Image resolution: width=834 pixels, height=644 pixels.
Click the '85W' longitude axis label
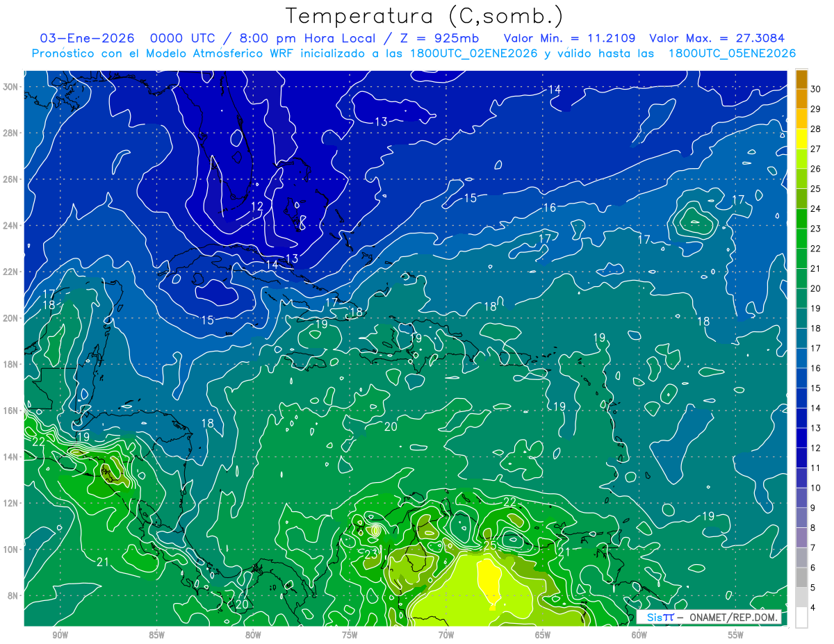pos(156,635)
